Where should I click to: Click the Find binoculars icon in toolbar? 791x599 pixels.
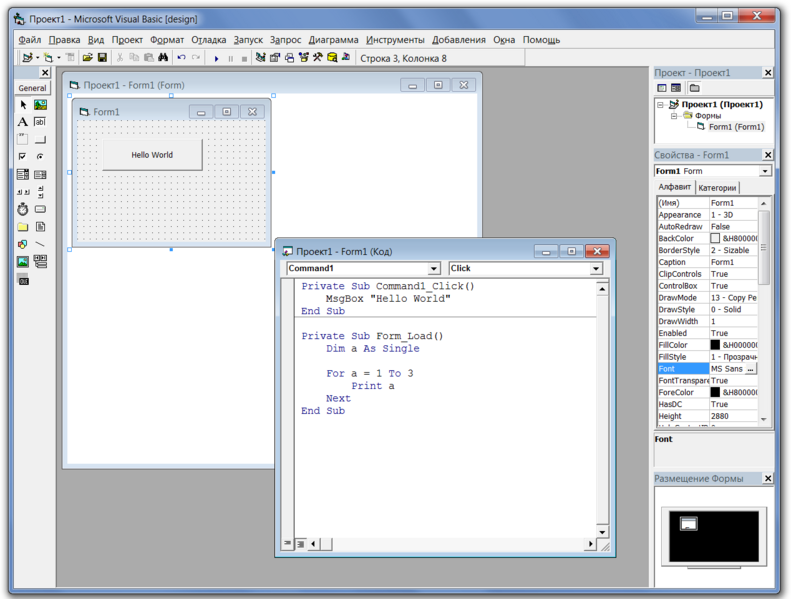click(163, 58)
